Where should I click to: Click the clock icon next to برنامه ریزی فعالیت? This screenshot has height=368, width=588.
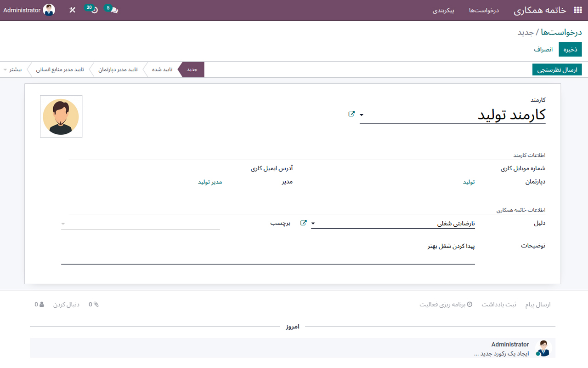pos(469,304)
